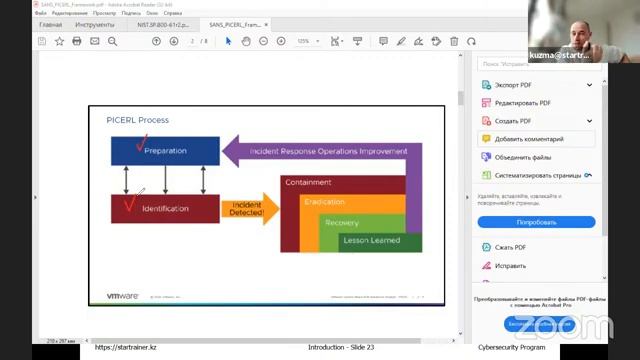640x360 pixels.
Task: Click the vertical document scrollbar thumb
Action: tap(460, 98)
